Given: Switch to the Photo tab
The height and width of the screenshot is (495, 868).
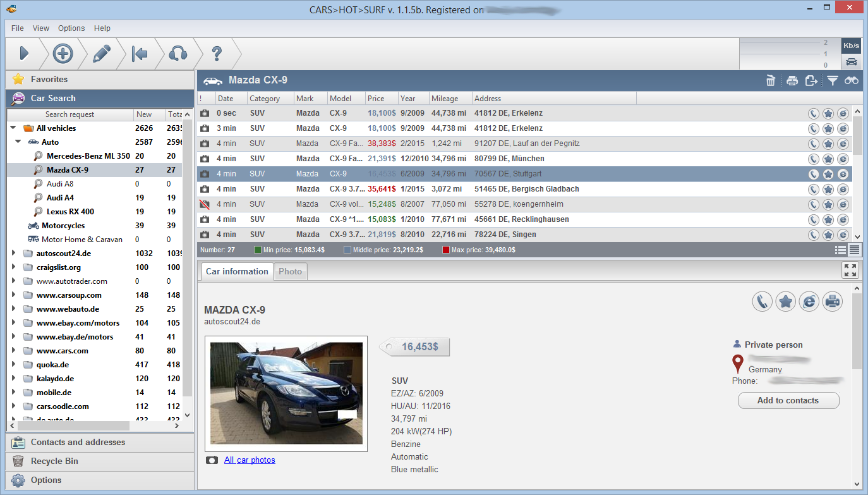Looking at the screenshot, I should click(x=290, y=272).
